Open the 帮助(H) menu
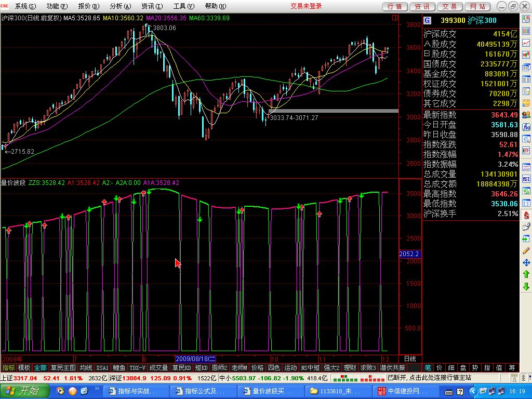This screenshot has height=399, width=532. (216, 6)
